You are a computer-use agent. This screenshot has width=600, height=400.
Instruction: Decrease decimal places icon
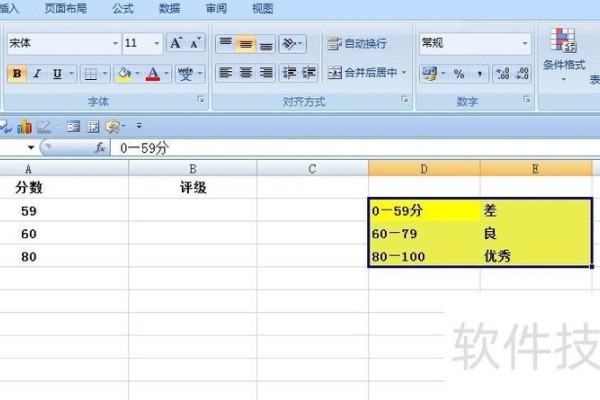(522, 73)
